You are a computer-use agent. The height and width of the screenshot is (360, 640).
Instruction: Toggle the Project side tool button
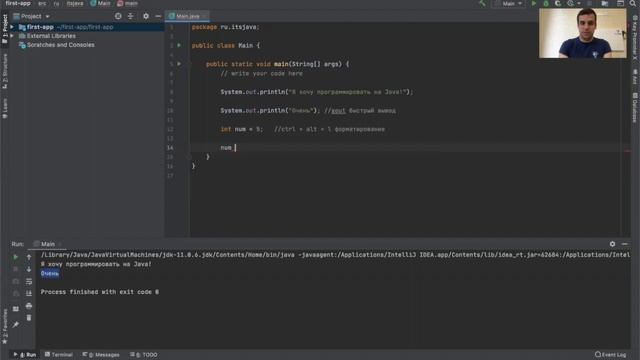pos(5,29)
